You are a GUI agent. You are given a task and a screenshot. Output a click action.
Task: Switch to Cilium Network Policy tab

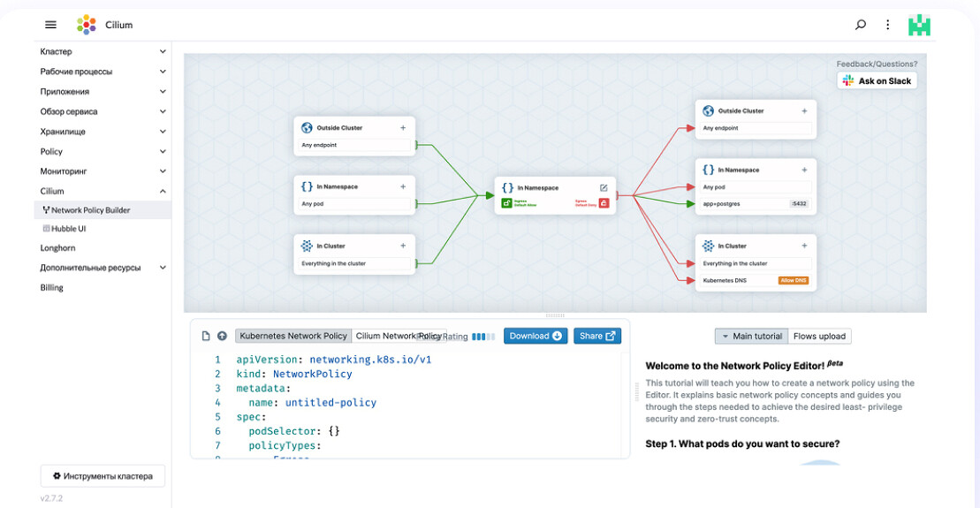coord(398,336)
